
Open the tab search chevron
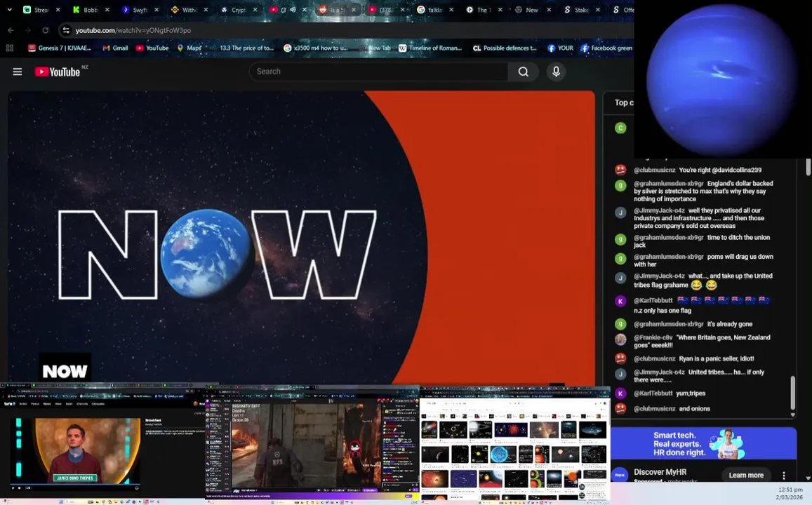pos(9,10)
